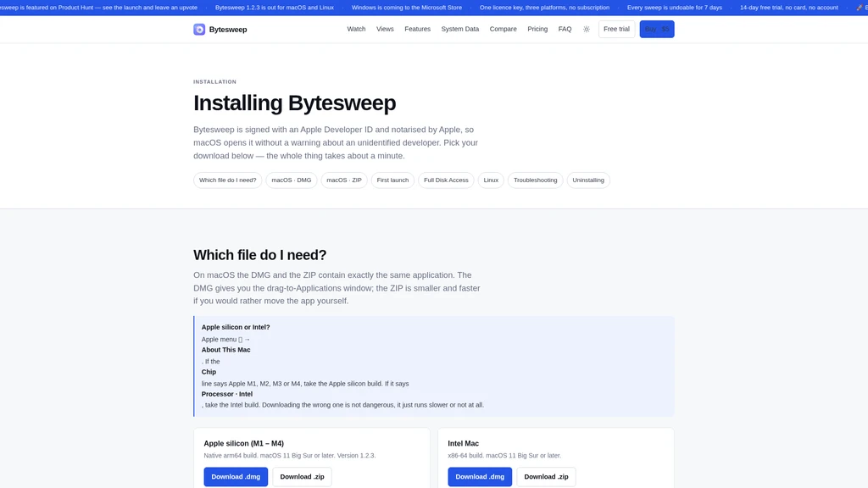
Task: Click the Free trial button
Action: pos(616,29)
